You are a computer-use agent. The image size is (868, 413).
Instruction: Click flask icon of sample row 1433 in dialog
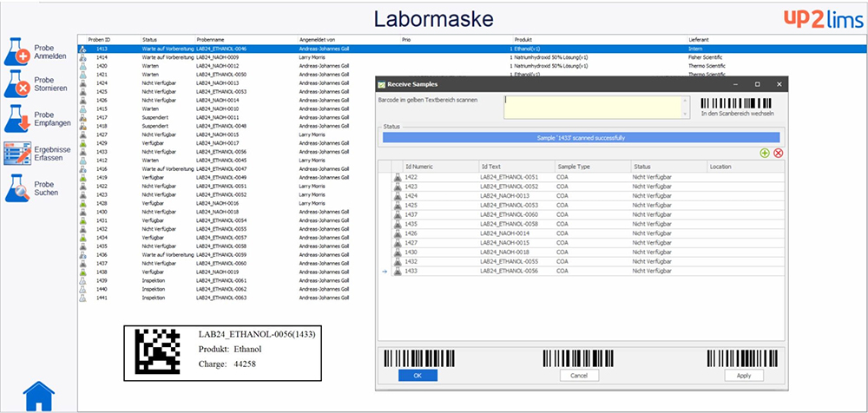(397, 272)
